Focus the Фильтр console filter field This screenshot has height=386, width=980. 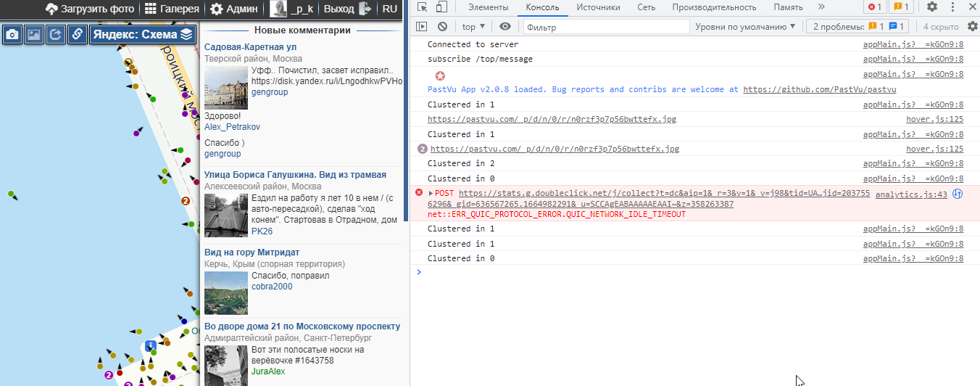pyautogui.click(x=607, y=27)
